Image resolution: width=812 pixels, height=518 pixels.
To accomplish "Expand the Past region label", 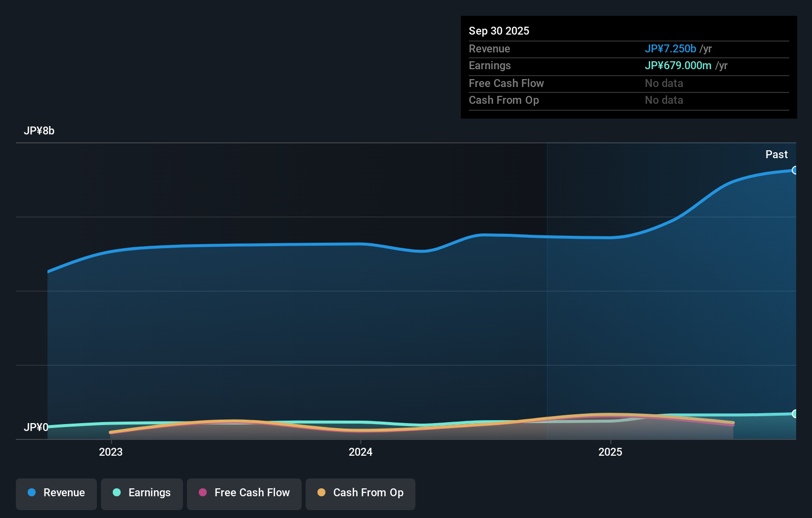I will (776, 154).
